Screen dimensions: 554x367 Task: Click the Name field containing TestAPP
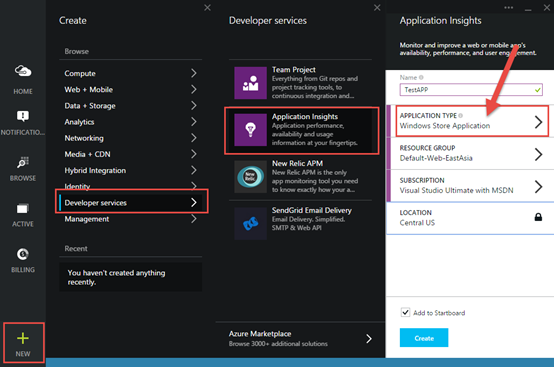(471, 90)
